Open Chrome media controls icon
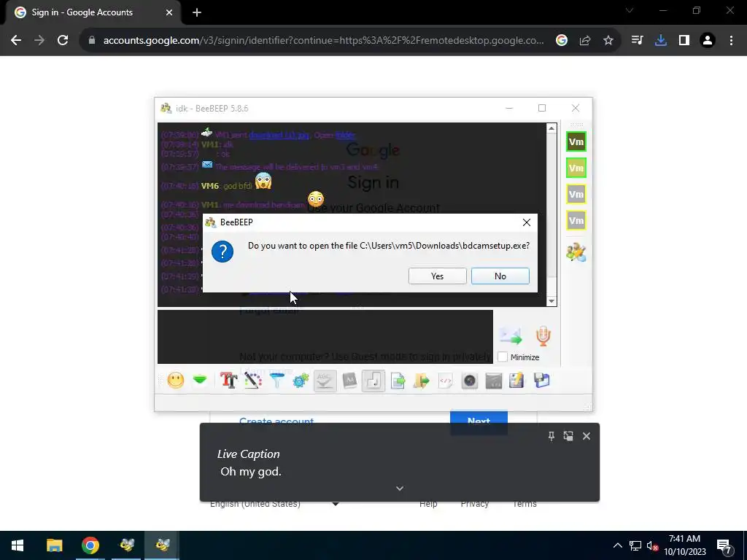Screen dimensions: 747x560 point(637,41)
